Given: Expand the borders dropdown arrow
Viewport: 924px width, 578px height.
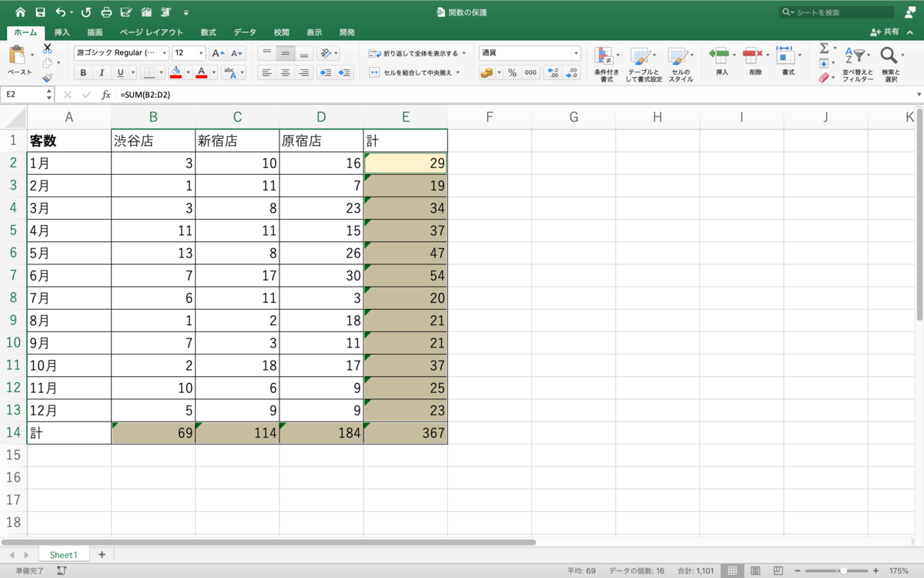Looking at the screenshot, I should [162, 72].
